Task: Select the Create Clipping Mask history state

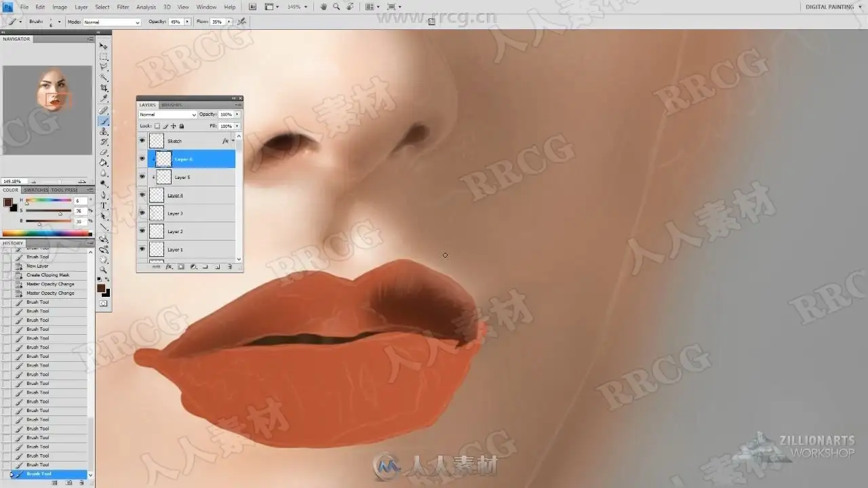Action: coord(47,275)
